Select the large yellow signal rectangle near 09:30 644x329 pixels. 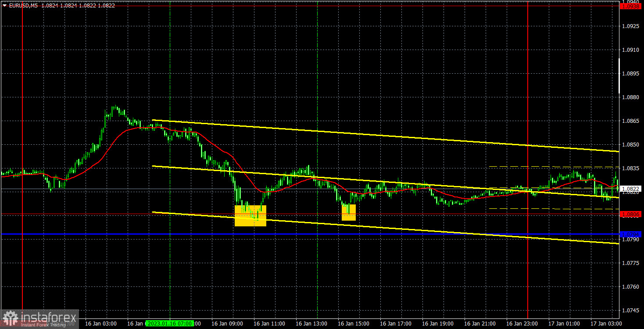click(250, 216)
